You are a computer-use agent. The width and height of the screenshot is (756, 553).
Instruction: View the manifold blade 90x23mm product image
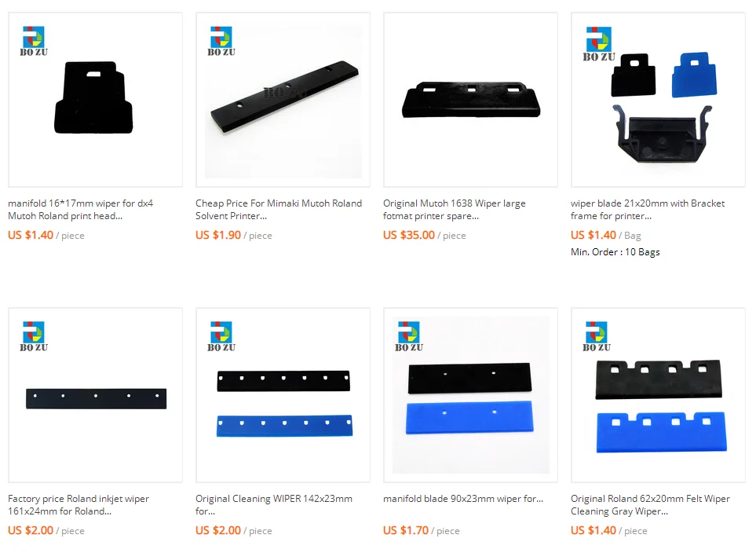tap(470, 395)
